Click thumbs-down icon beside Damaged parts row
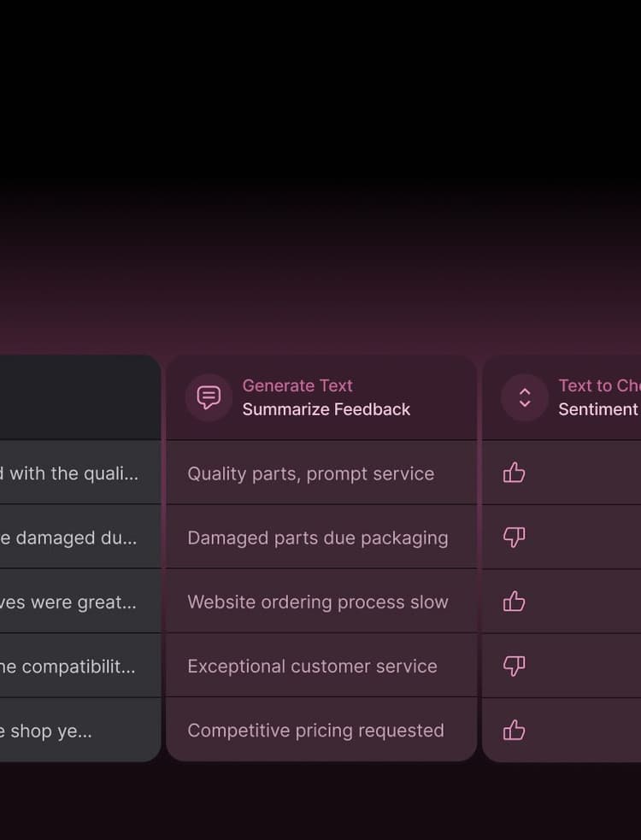 coord(514,537)
